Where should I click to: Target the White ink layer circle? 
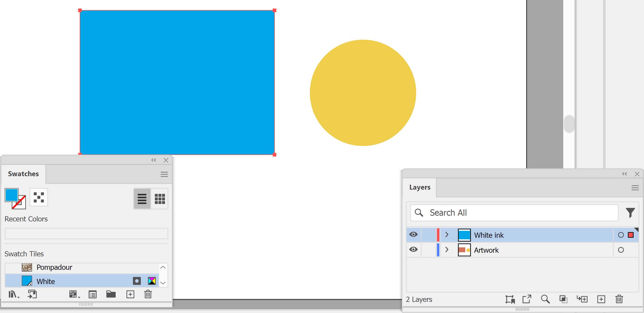tap(621, 235)
